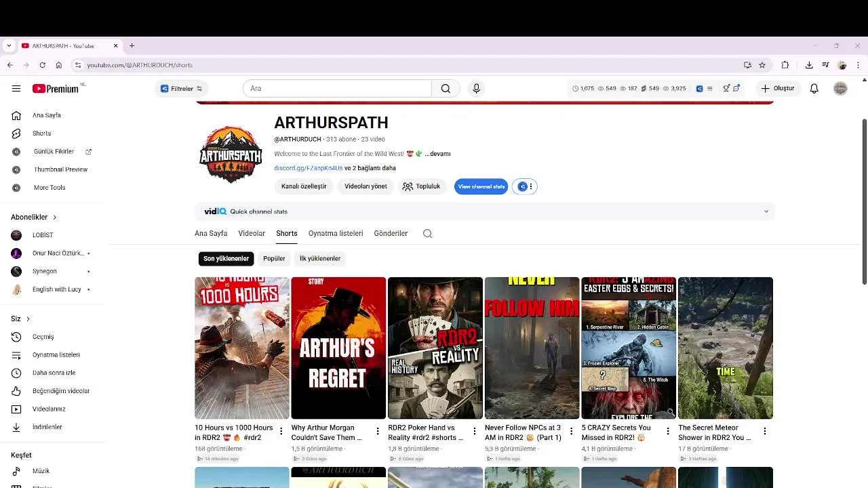Select Son yüklenenler sort chip

coord(226,258)
